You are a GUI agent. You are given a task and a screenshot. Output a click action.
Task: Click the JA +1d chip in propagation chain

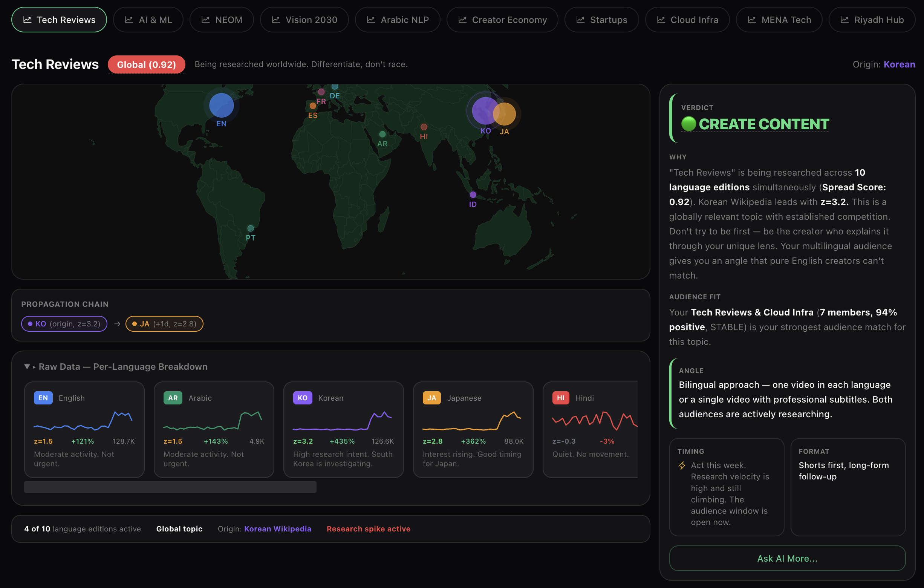(x=164, y=323)
